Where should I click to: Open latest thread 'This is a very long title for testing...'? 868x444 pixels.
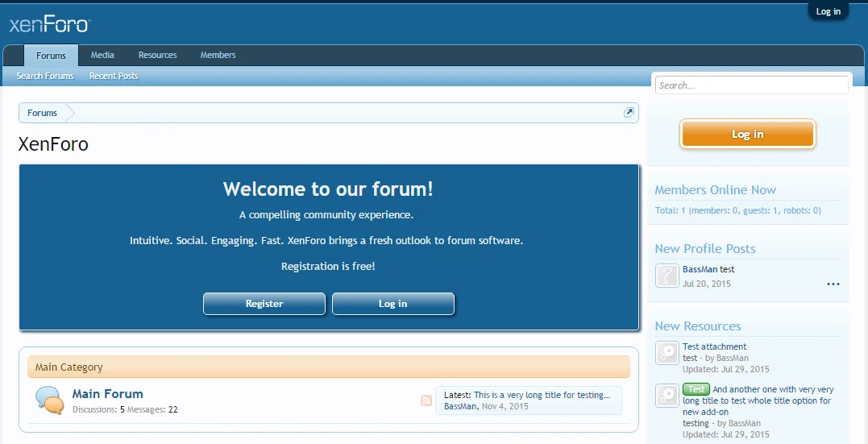[x=542, y=395]
